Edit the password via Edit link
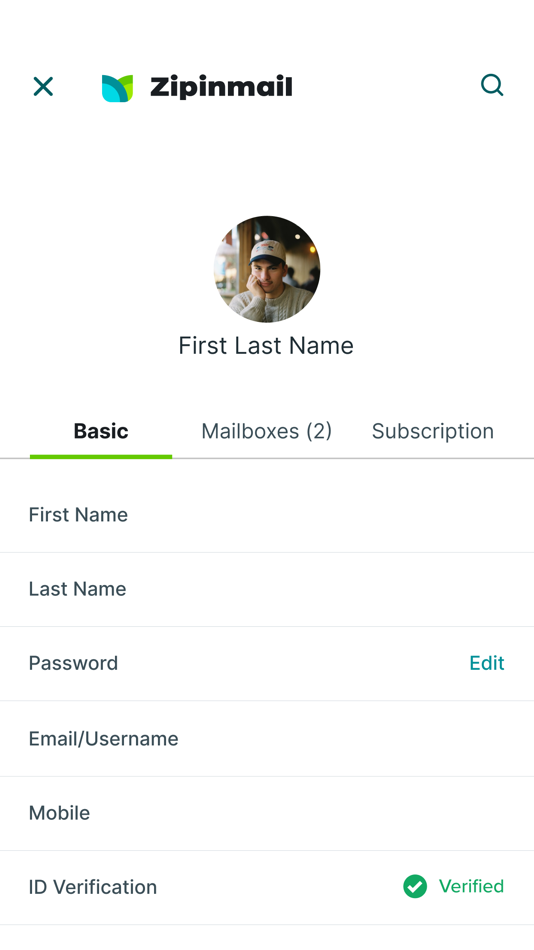 click(487, 663)
